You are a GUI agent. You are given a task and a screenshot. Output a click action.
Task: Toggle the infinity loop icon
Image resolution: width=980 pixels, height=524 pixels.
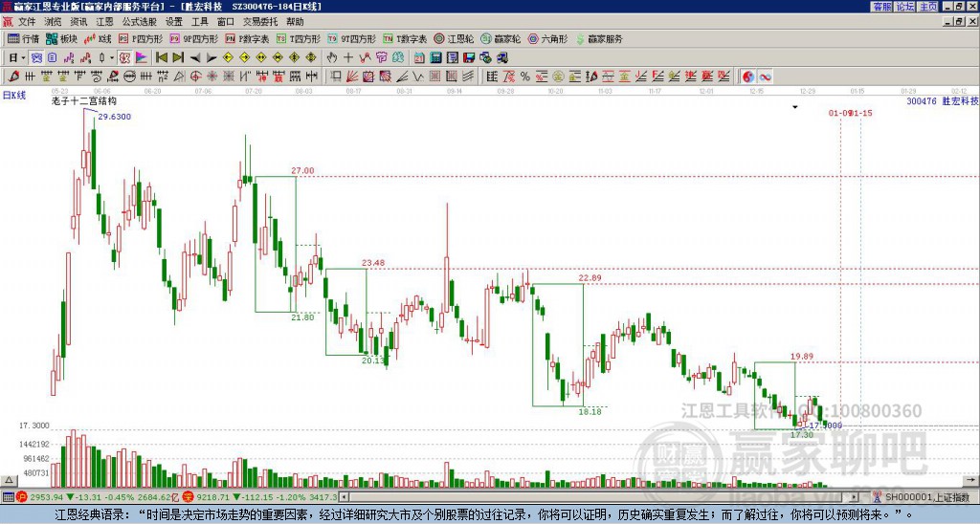click(x=765, y=76)
